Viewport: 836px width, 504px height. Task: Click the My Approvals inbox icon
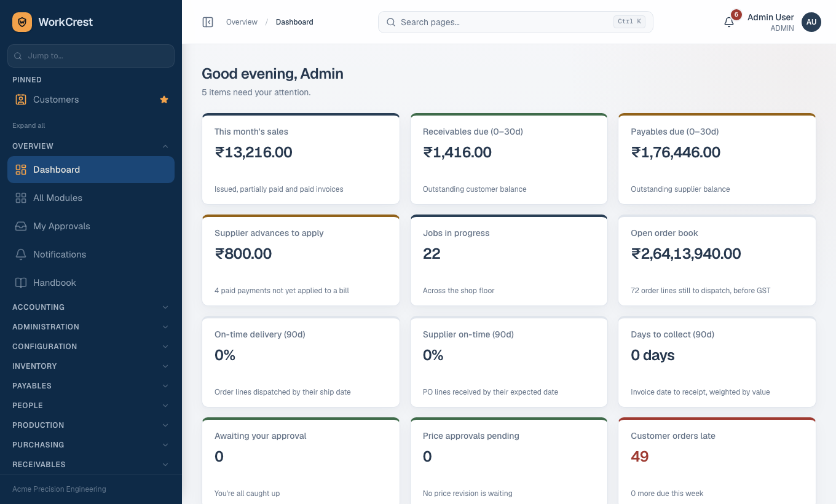click(21, 226)
